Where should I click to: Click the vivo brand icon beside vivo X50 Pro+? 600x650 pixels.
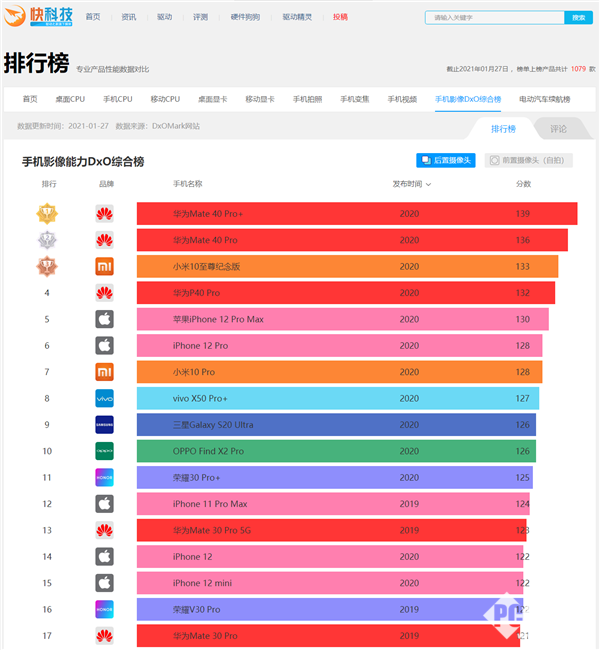104,398
